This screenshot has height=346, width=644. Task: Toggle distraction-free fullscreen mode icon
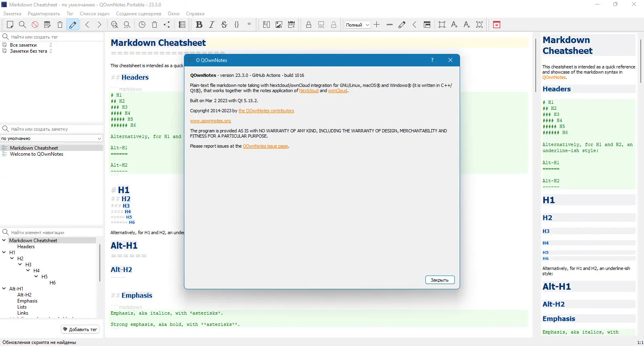pos(442,25)
